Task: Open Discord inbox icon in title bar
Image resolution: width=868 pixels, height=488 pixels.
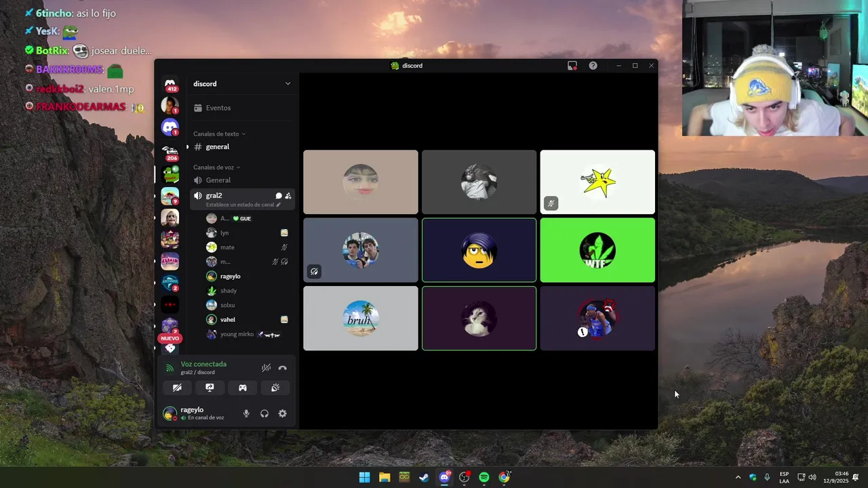Action: (x=572, y=66)
